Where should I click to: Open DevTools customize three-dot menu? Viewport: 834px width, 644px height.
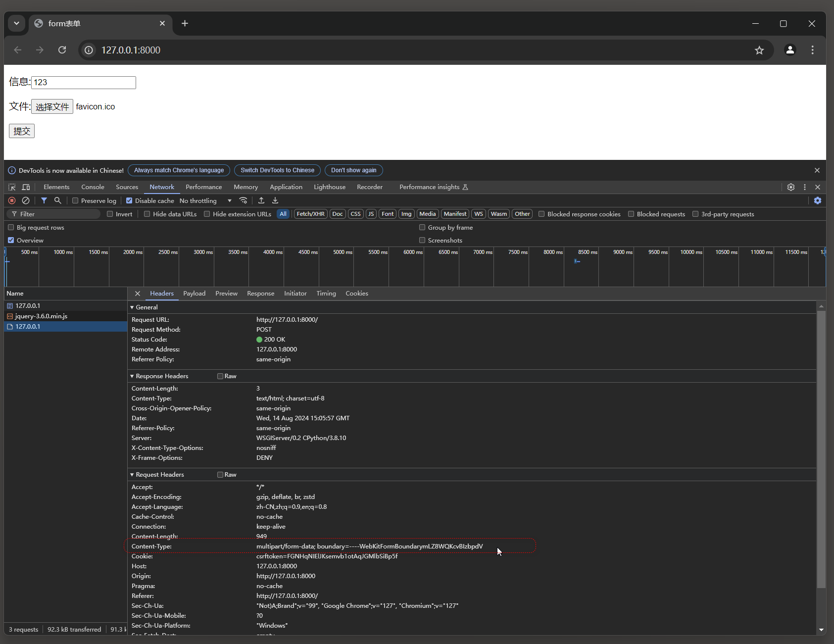pos(805,187)
